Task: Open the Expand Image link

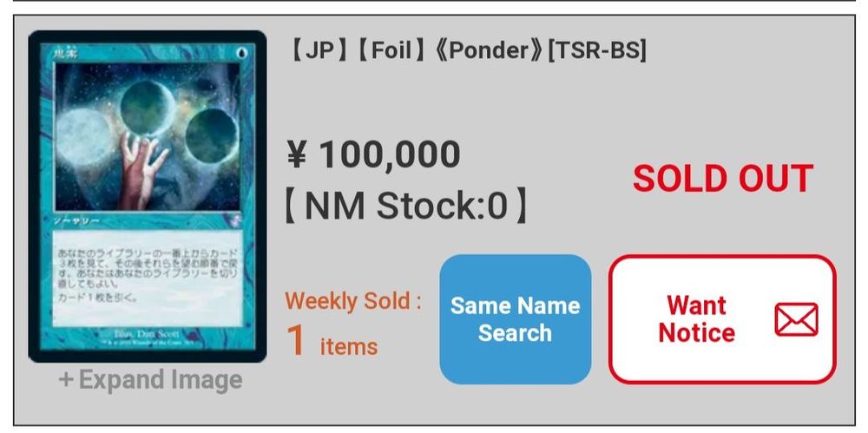Action: [x=150, y=380]
